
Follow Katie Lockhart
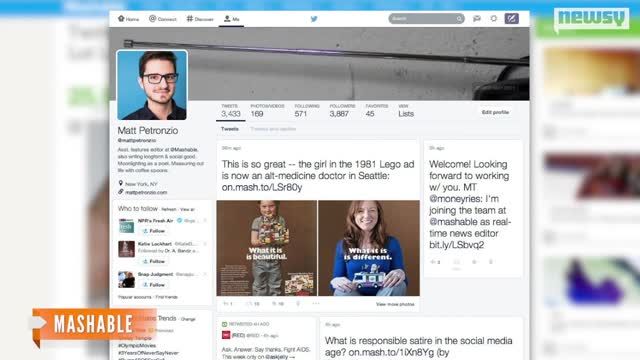154,261
